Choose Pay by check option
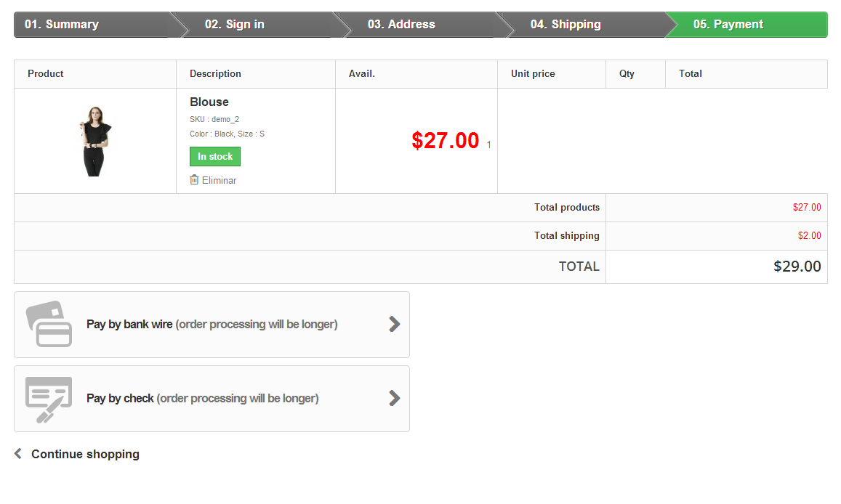The width and height of the screenshot is (841, 504). [202, 399]
